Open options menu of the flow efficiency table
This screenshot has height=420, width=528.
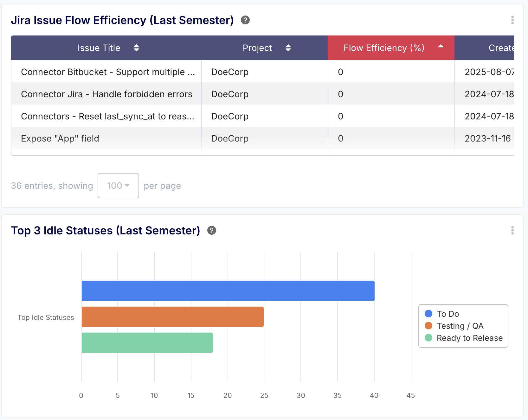click(512, 20)
